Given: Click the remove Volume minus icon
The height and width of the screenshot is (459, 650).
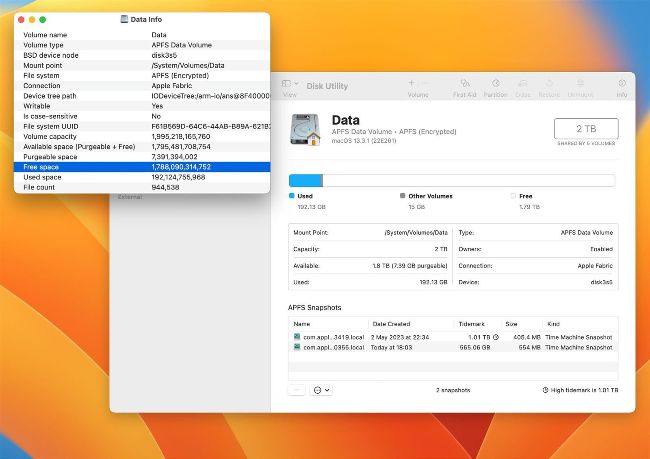Looking at the screenshot, I should pos(425,84).
